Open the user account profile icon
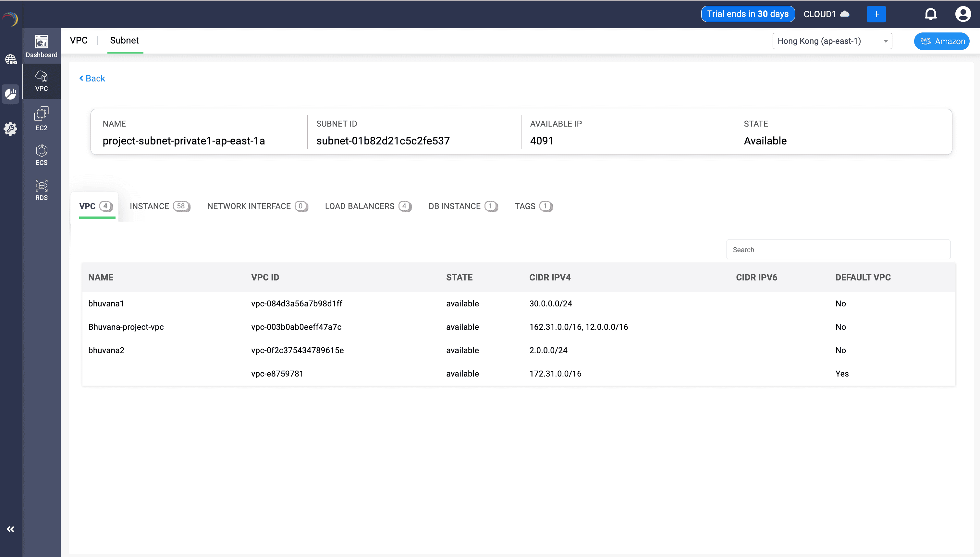The image size is (980, 557). [963, 14]
